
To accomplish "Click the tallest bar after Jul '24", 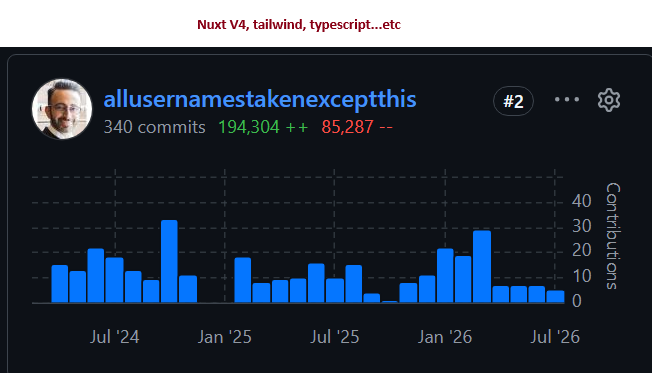I will click(169, 261).
